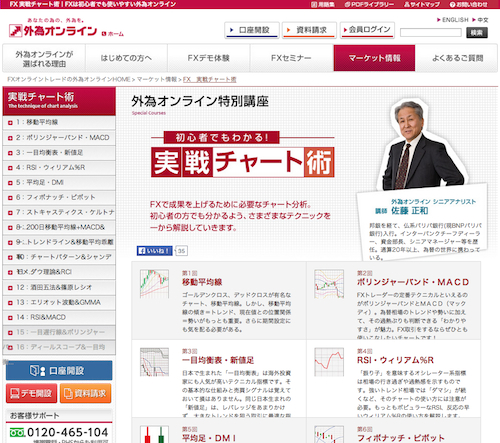Open lesson title 一目均衡表・新値足

[218, 360]
